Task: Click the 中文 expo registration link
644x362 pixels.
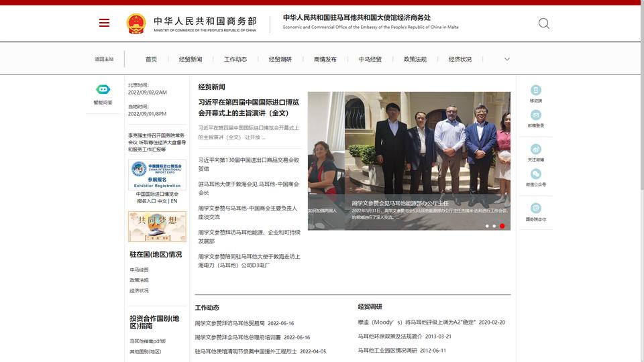Action: coord(162,201)
